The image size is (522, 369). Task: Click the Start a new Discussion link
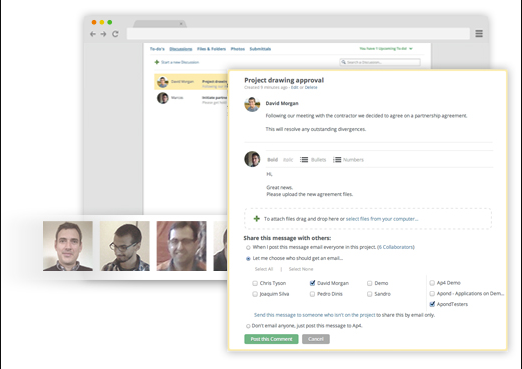[180, 62]
